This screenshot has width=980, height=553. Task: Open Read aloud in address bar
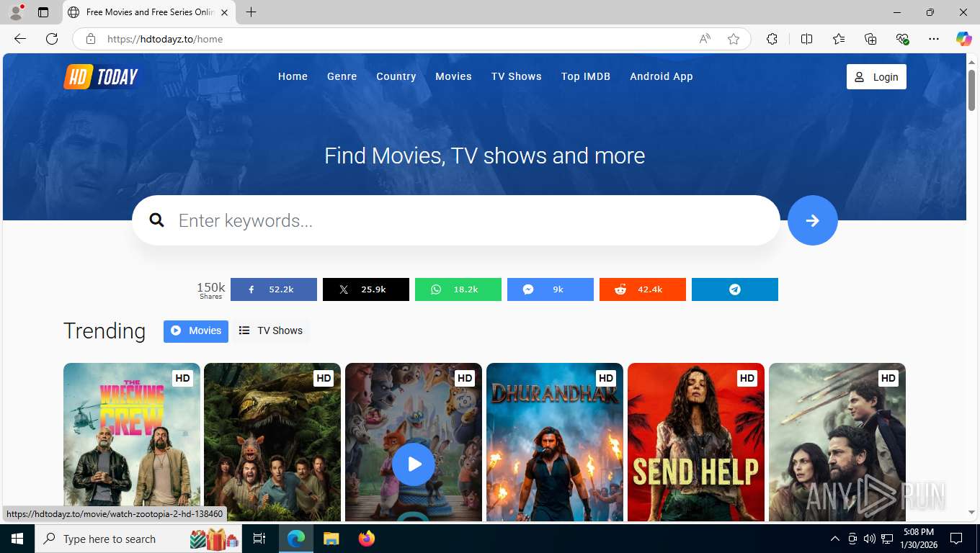[x=705, y=39]
